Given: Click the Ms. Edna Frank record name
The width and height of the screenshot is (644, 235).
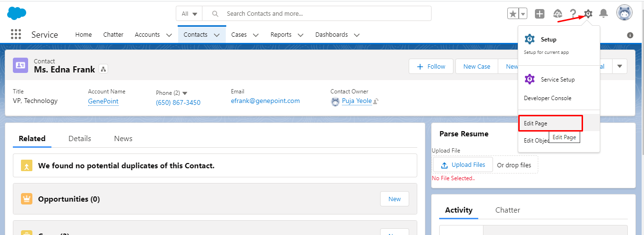Looking at the screenshot, I should [x=64, y=70].
